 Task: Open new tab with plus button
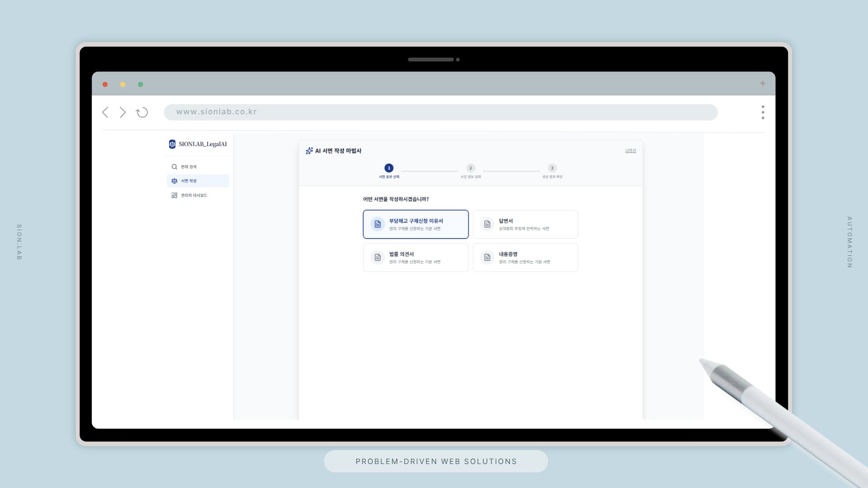click(763, 84)
